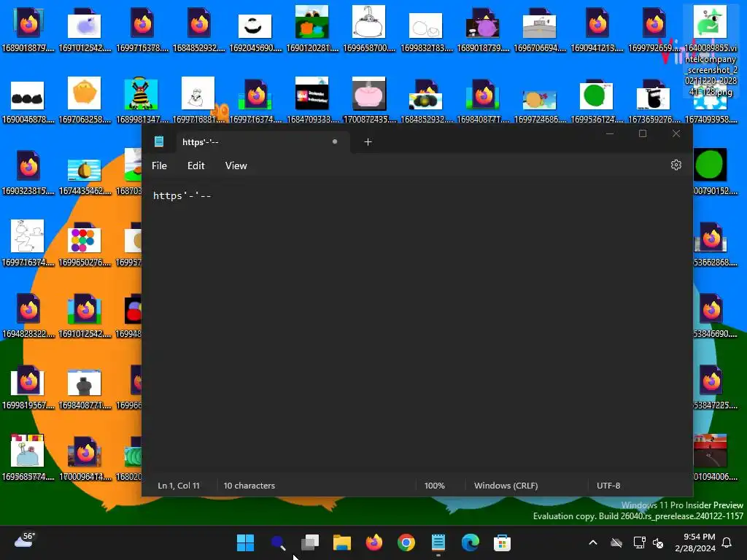Select desktop file 1689018739
The height and width of the screenshot is (560, 747).
click(483, 29)
